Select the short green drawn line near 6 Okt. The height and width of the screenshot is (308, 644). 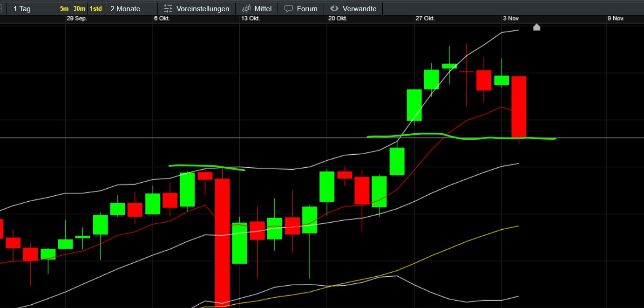(207, 166)
